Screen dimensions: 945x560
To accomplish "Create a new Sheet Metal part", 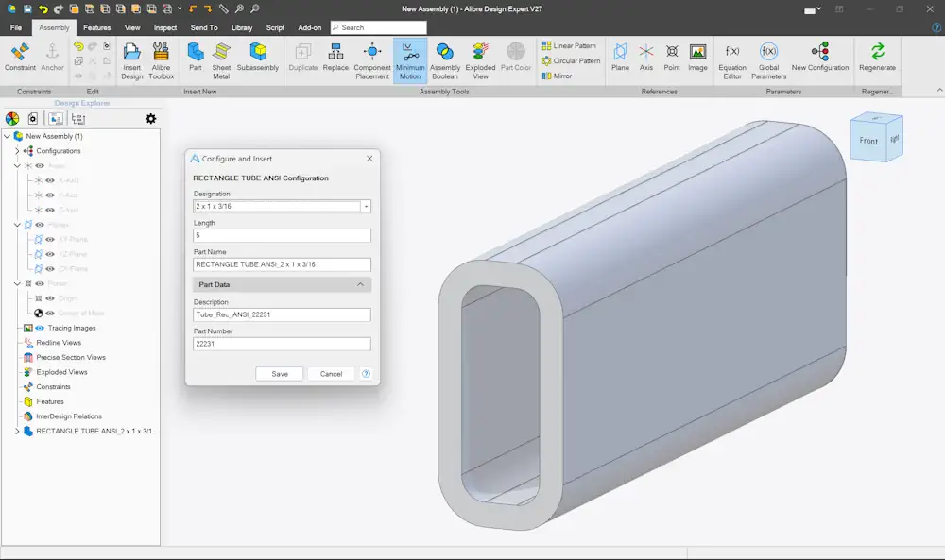I will tap(221, 60).
